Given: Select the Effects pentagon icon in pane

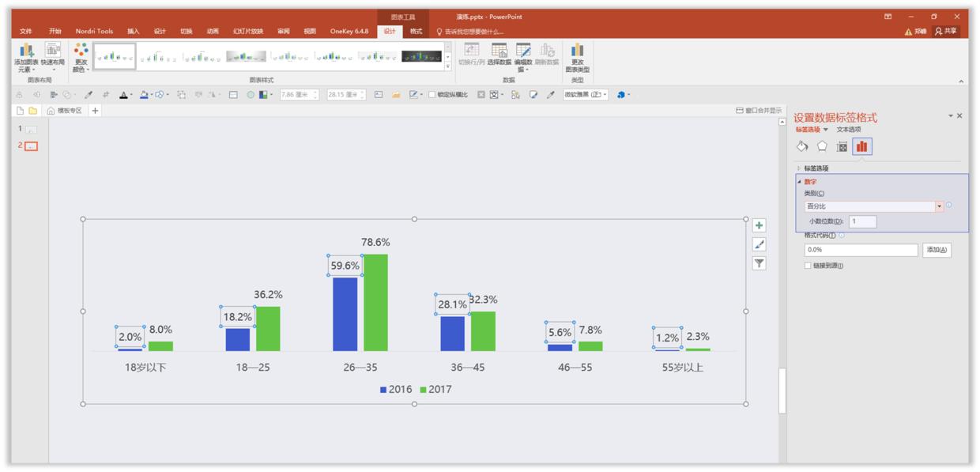Looking at the screenshot, I should (x=822, y=146).
